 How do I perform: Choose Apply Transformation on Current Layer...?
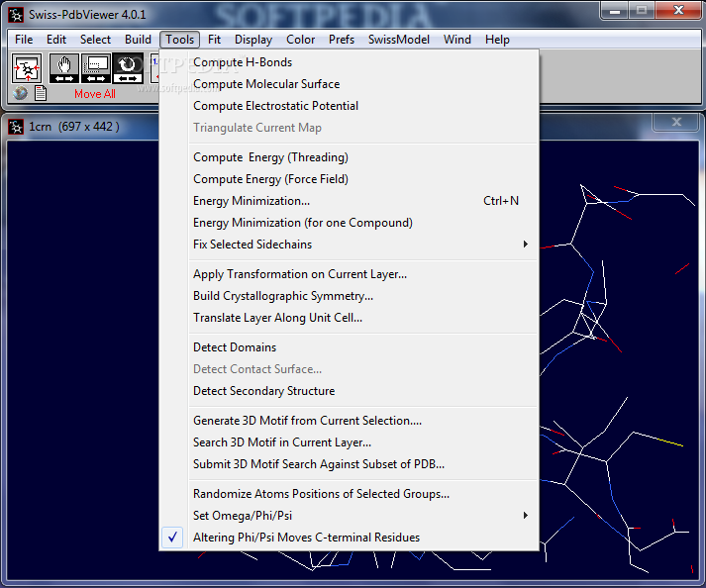pyautogui.click(x=349, y=274)
